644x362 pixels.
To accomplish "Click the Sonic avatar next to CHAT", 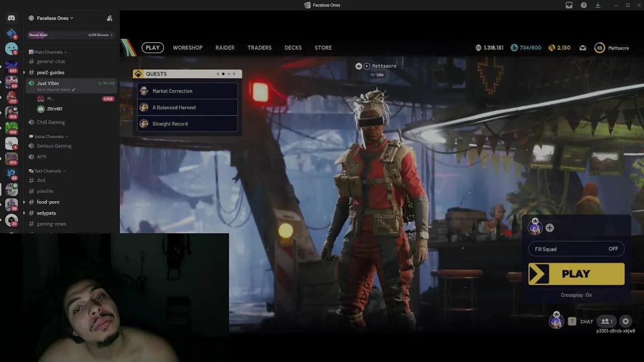I will pyautogui.click(x=556, y=320).
